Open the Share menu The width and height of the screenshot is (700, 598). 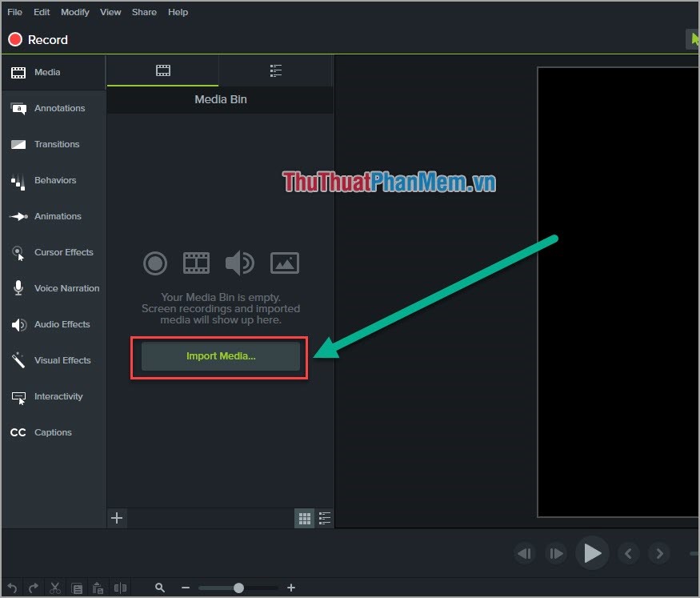tap(144, 11)
